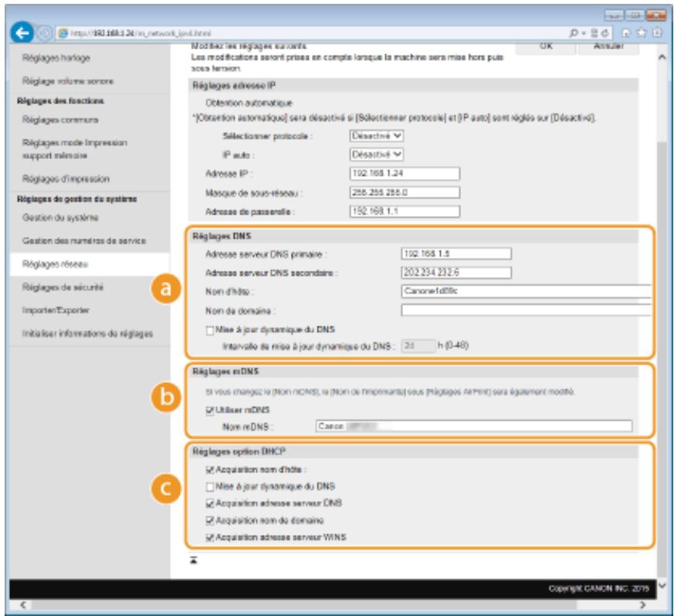This screenshot has height=616, width=674.
Task: Open Réglages horloge in sidebar
Action: click(x=56, y=58)
